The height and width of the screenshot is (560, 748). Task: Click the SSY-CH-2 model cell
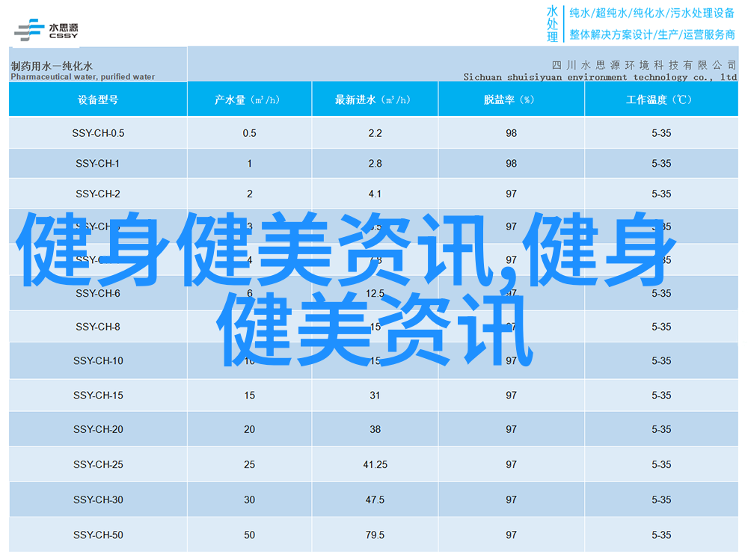point(98,194)
